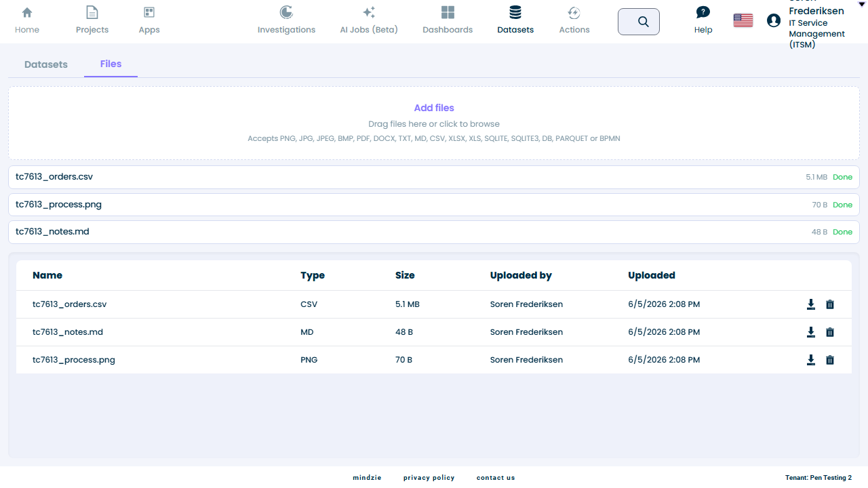This screenshot has height=488, width=868.
Task: Open Investigations from the top menu
Action: point(286,20)
